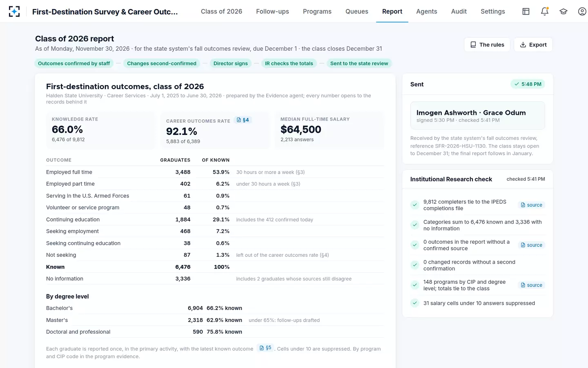The image size is (588, 368).
Task: Click the $64,500 median salary value
Action: pos(301,130)
